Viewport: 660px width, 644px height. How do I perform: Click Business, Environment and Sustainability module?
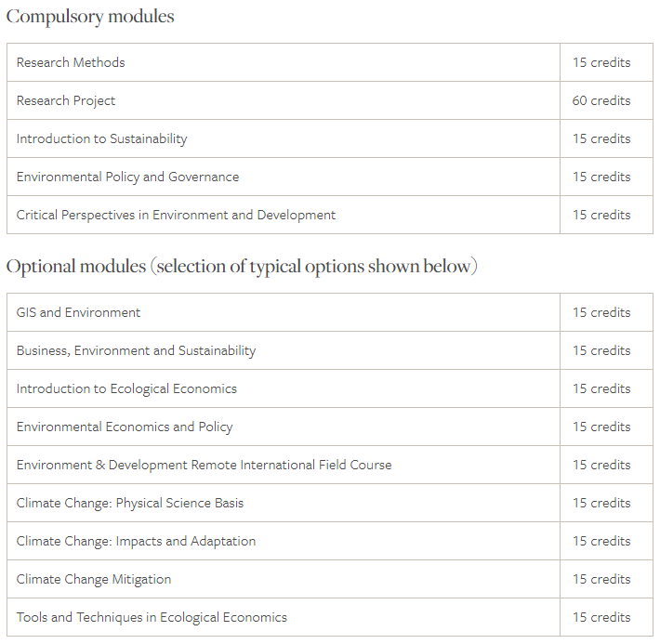[136, 350]
